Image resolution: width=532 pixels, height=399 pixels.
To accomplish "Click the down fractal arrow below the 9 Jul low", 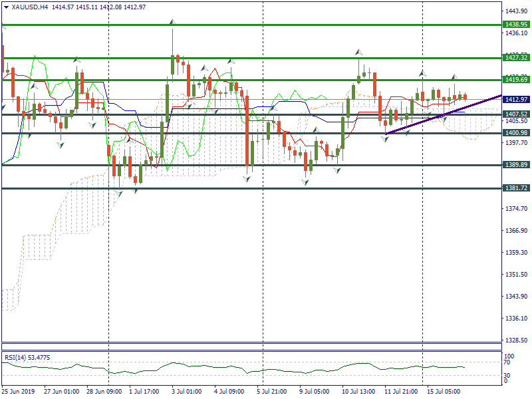I will pyautogui.click(x=305, y=181).
